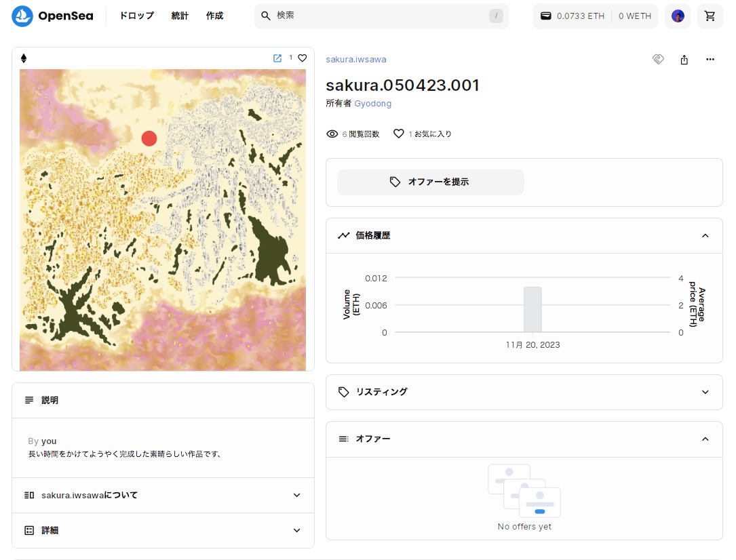Image resolution: width=736 pixels, height=560 pixels.
Task: Favorite the NFT with the heart icon above the artwork
Action: click(x=303, y=58)
